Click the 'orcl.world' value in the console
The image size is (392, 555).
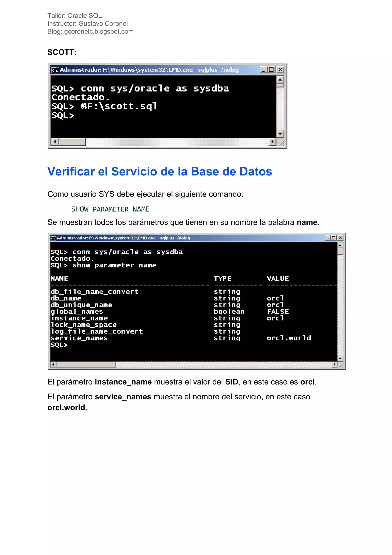(x=289, y=338)
